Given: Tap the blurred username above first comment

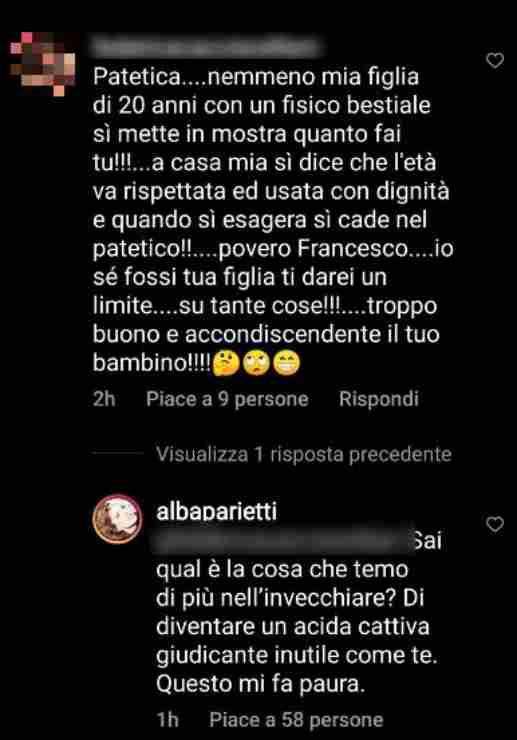Looking at the screenshot, I should pos(209,48).
